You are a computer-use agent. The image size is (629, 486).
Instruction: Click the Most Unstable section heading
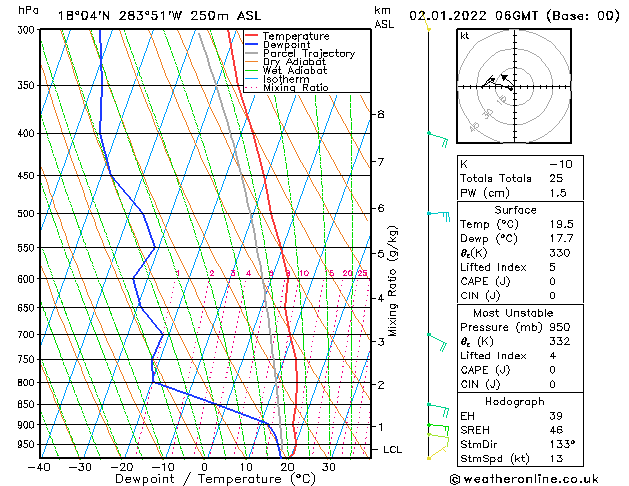[x=513, y=313]
